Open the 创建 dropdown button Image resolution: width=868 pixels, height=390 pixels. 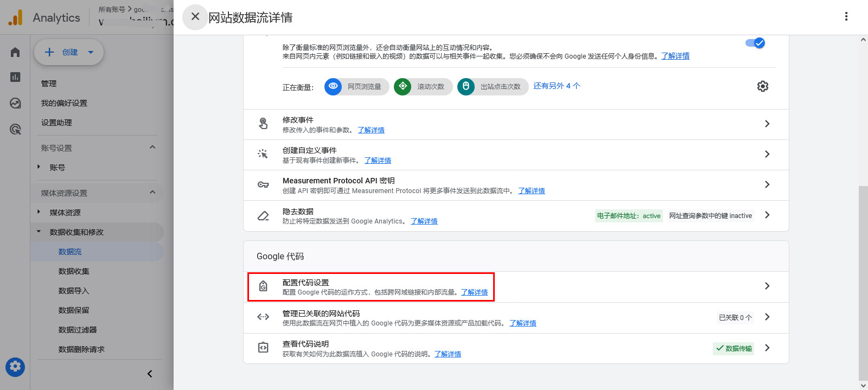(69, 52)
